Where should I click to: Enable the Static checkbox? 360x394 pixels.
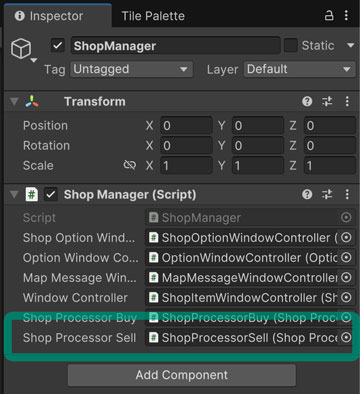(290, 45)
